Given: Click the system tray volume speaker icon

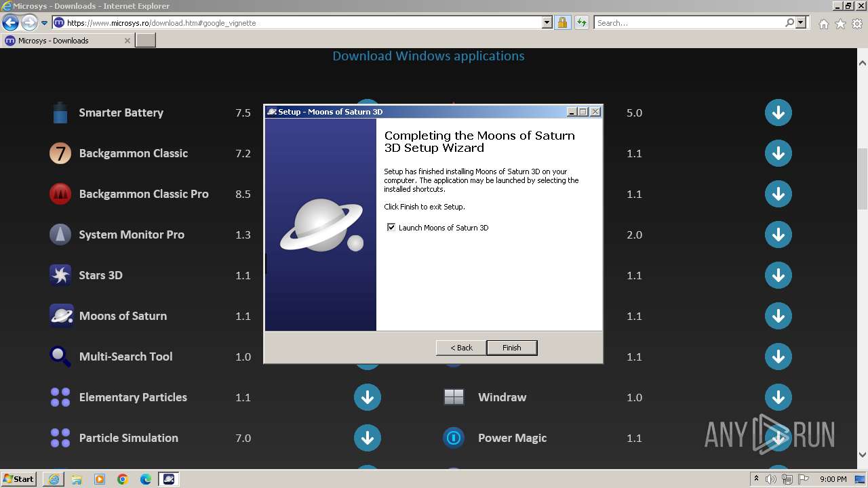Looking at the screenshot, I should 771,479.
